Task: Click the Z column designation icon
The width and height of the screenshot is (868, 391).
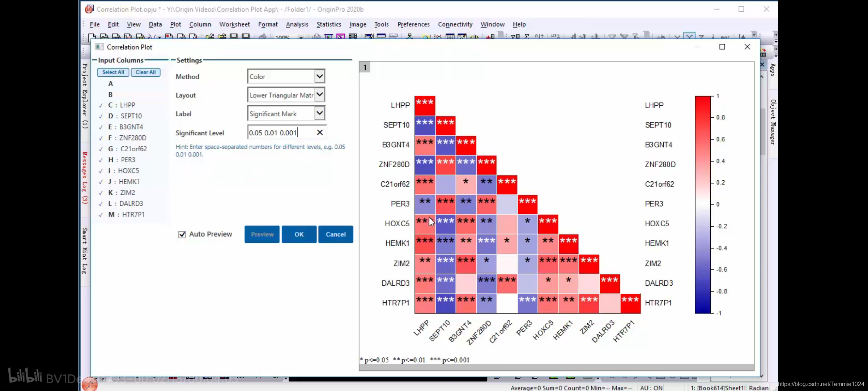Action: 701,37
